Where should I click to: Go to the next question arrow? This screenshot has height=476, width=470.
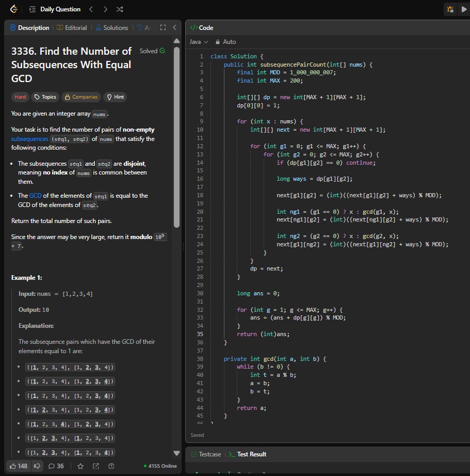105,9
